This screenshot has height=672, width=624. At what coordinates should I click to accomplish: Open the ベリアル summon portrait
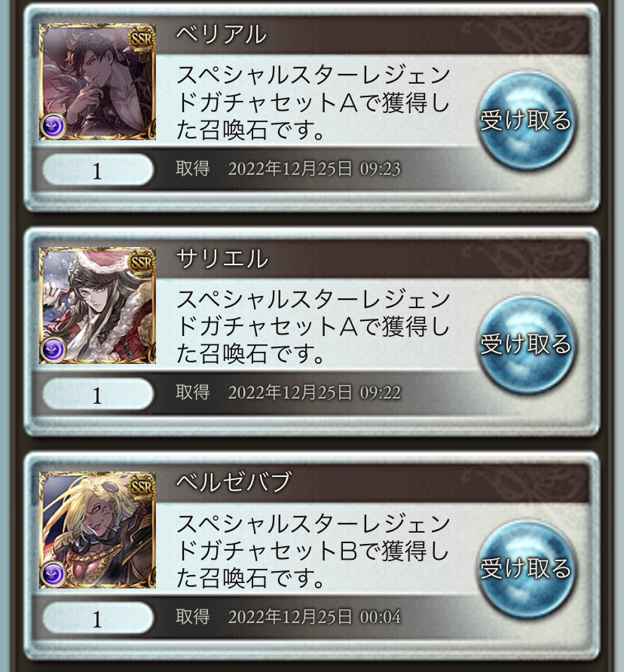pos(97,81)
